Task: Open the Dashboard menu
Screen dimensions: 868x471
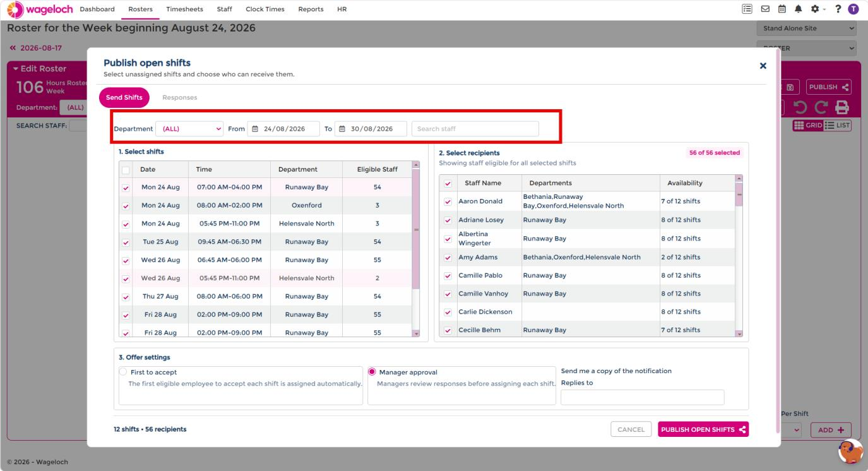Action: click(97, 9)
